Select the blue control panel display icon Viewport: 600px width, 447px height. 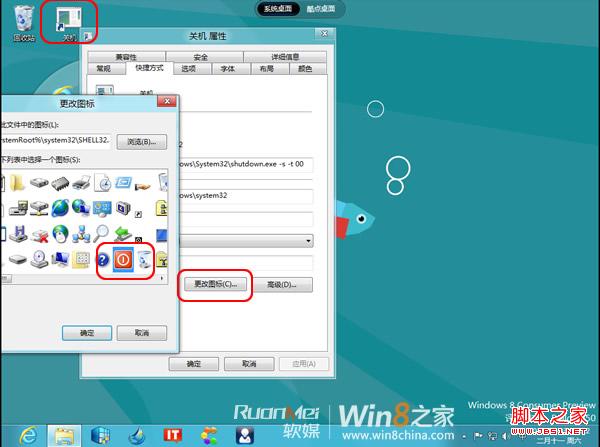[102, 209]
